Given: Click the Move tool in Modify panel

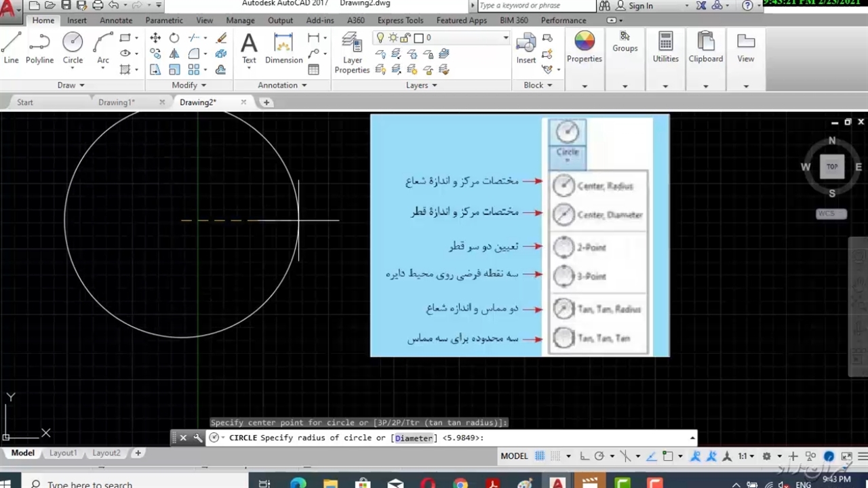Looking at the screenshot, I should [x=155, y=38].
